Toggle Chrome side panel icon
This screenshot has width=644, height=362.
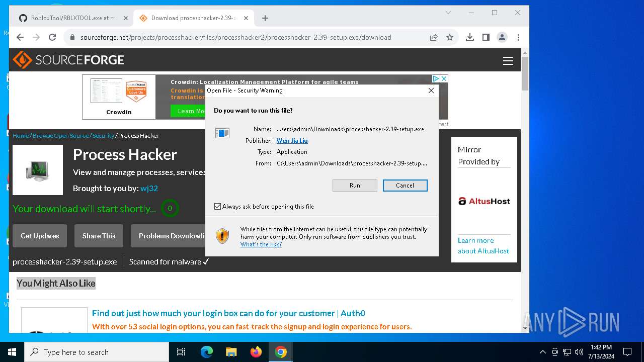[486, 37]
